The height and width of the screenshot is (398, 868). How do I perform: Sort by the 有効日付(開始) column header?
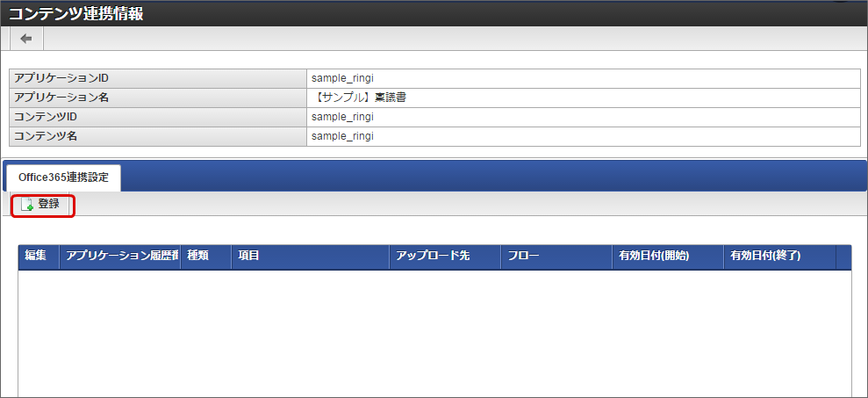point(668,256)
